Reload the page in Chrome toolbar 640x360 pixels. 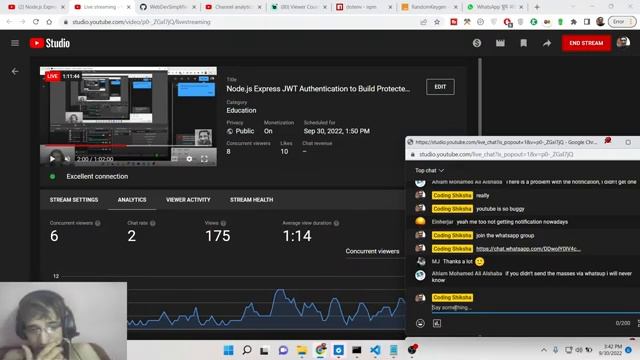pos(36,22)
